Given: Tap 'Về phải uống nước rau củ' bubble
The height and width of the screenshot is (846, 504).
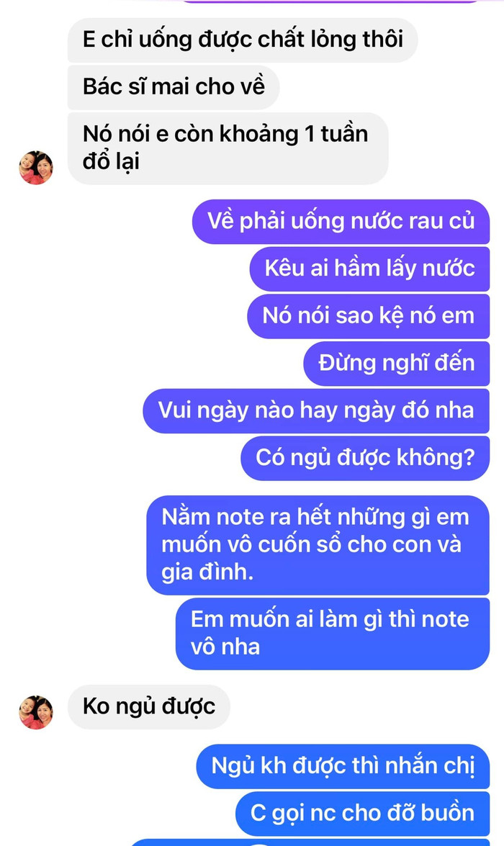Looking at the screenshot, I should coord(341,221).
